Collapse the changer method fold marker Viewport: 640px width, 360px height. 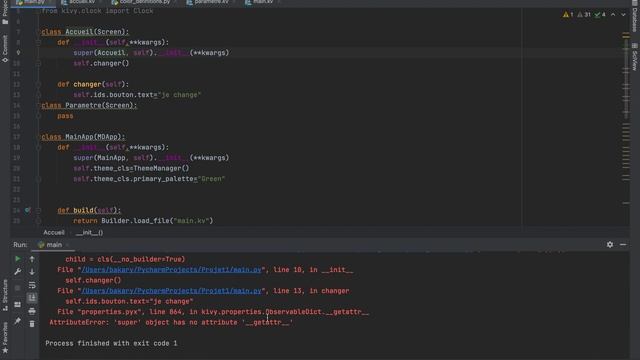tap(38, 84)
